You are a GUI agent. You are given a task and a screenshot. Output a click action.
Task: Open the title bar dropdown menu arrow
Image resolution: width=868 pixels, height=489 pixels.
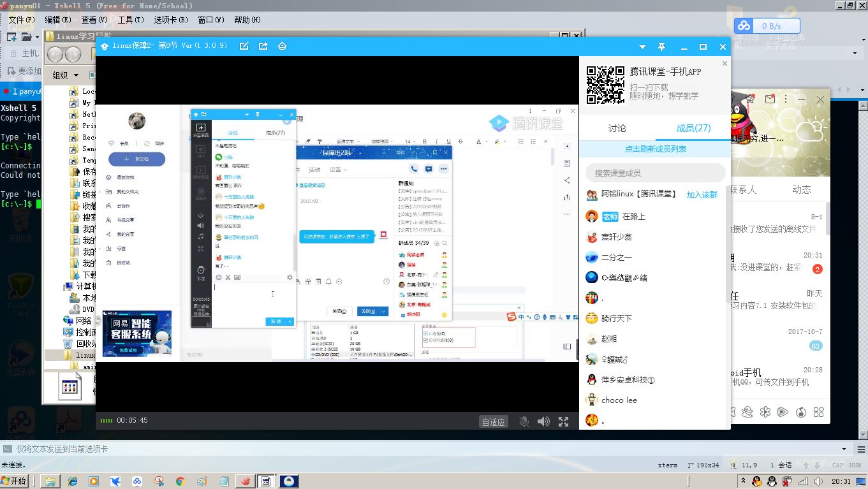tap(643, 47)
